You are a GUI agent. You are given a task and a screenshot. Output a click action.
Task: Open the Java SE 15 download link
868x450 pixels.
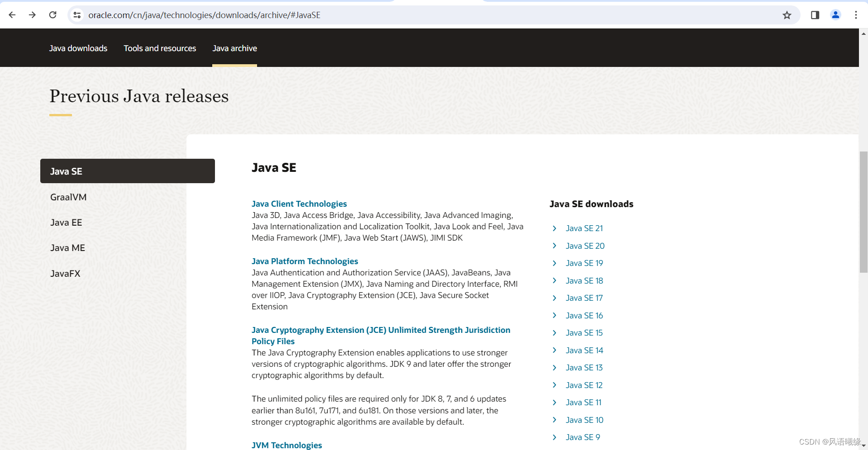tap(584, 333)
